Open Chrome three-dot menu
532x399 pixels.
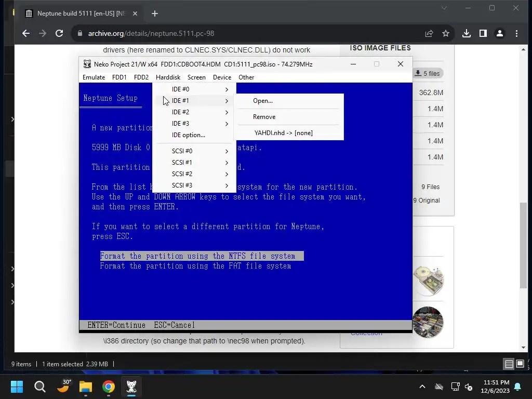(x=516, y=33)
